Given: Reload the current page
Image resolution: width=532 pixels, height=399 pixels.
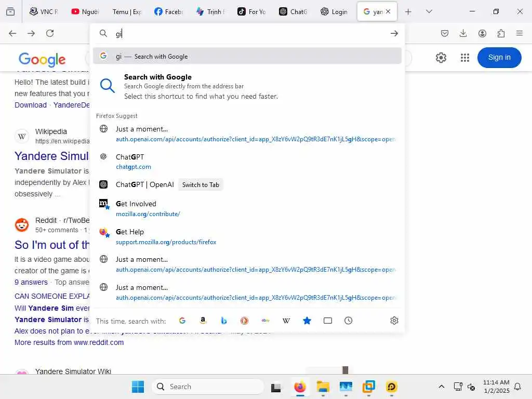Looking at the screenshot, I should click(50, 33).
